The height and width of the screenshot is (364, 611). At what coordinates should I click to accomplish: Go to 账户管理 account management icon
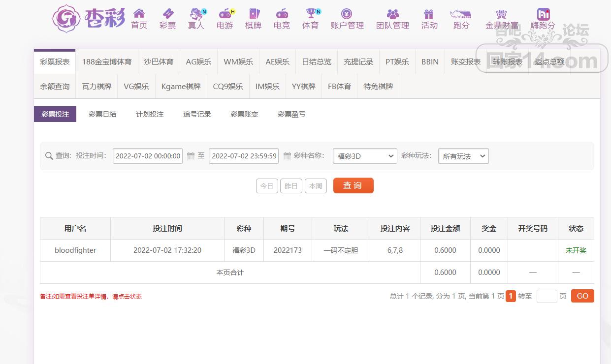coord(347,14)
